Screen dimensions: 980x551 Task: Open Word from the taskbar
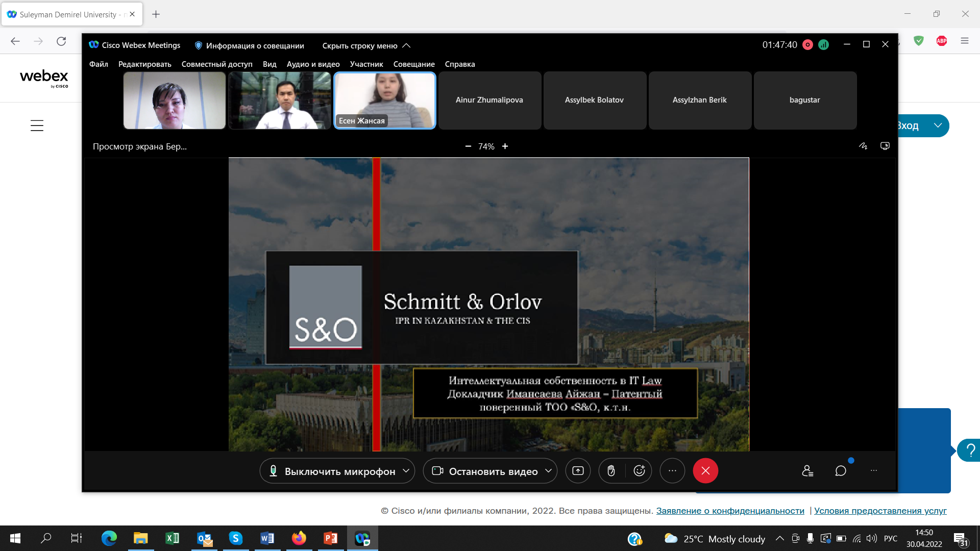click(267, 538)
